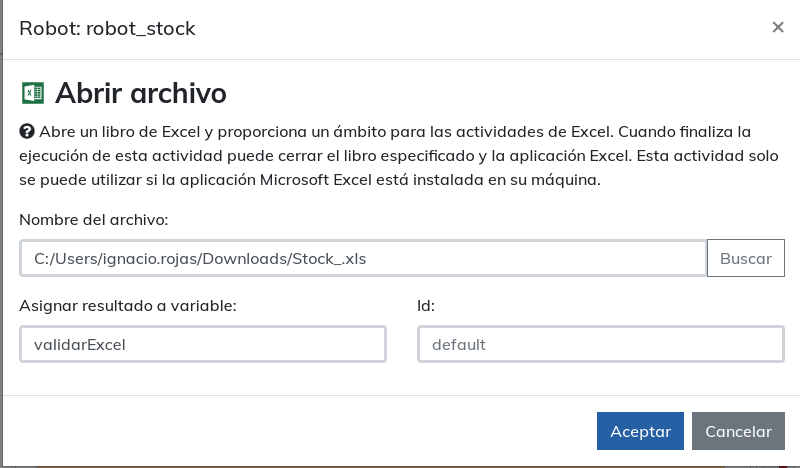Focus the Nombre del archivo path field
The height and width of the screenshot is (468, 800).
200,258
